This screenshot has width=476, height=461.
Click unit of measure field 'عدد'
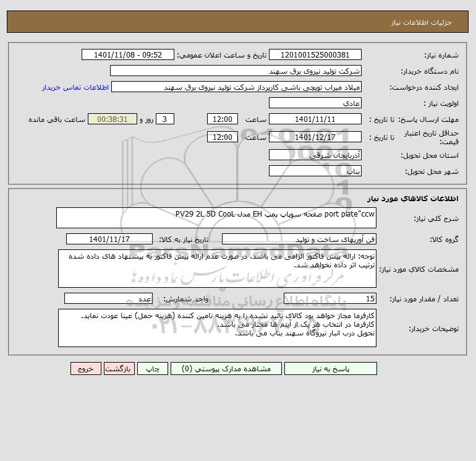click(x=108, y=298)
